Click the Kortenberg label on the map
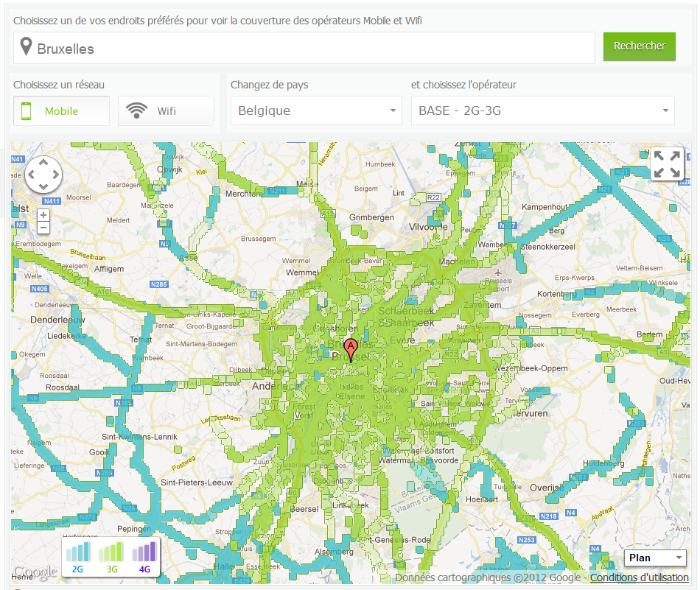Image resolution: width=700 pixels, height=590 pixels. pos(557,294)
